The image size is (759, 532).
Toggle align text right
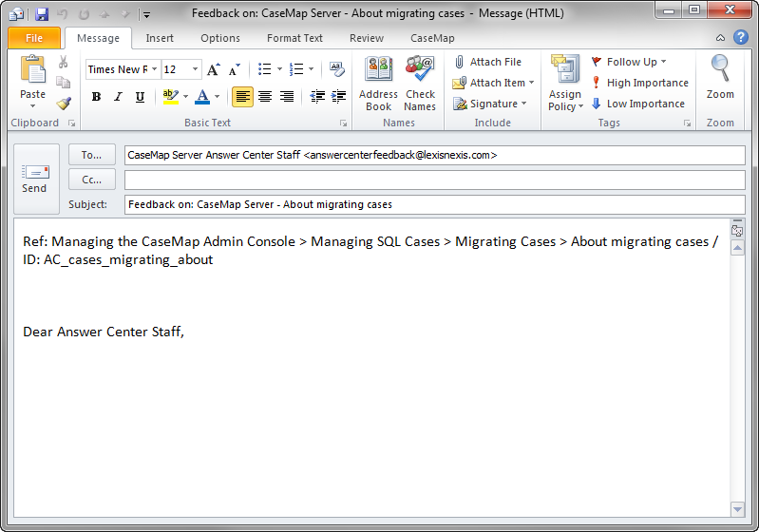point(287,97)
